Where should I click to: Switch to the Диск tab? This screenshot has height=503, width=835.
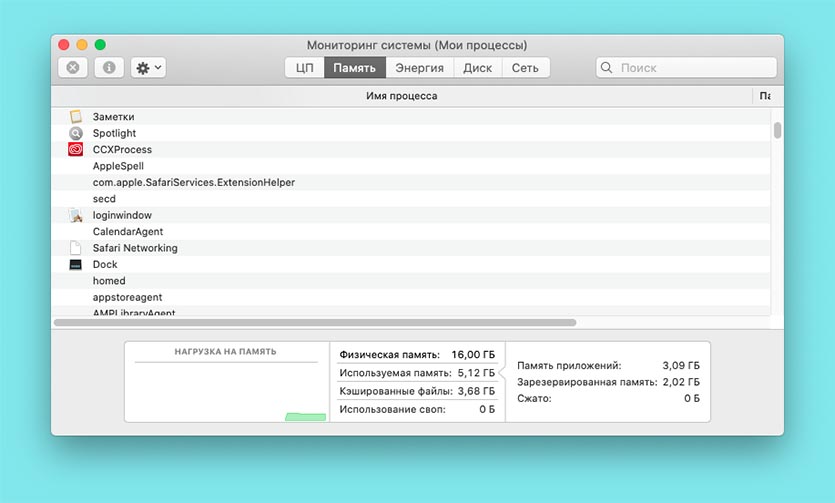pos(477,68)
